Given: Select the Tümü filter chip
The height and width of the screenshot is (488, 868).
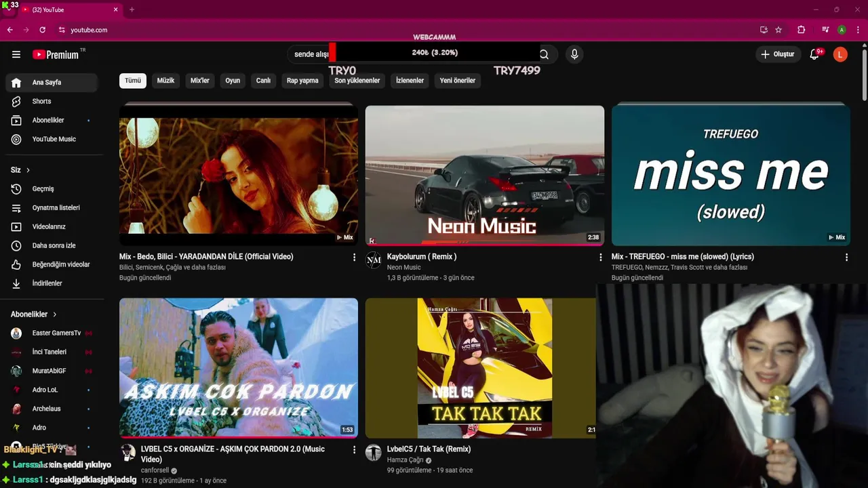Looking at the screenshot, I should (x=133, y=81).
